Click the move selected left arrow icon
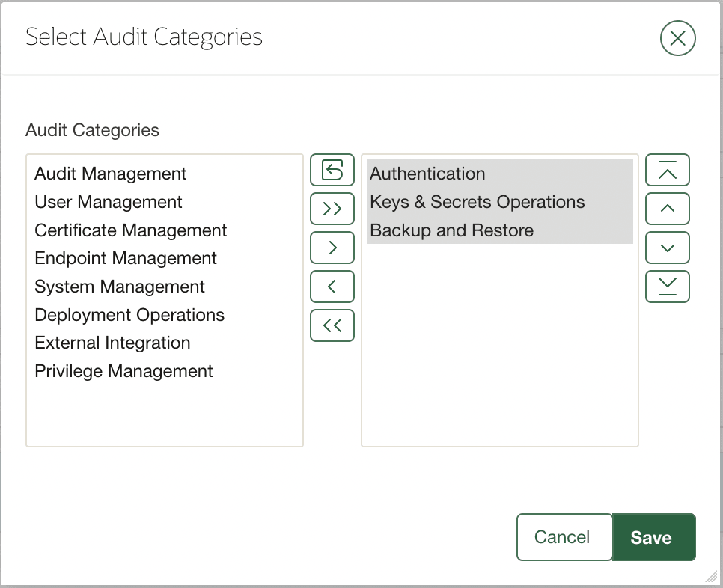 click(332, 287)
